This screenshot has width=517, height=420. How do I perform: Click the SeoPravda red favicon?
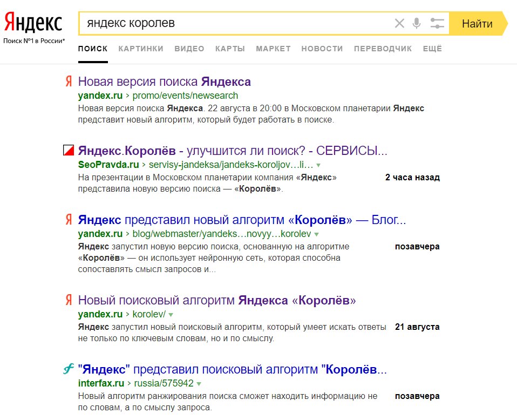(x=69, y=150)
